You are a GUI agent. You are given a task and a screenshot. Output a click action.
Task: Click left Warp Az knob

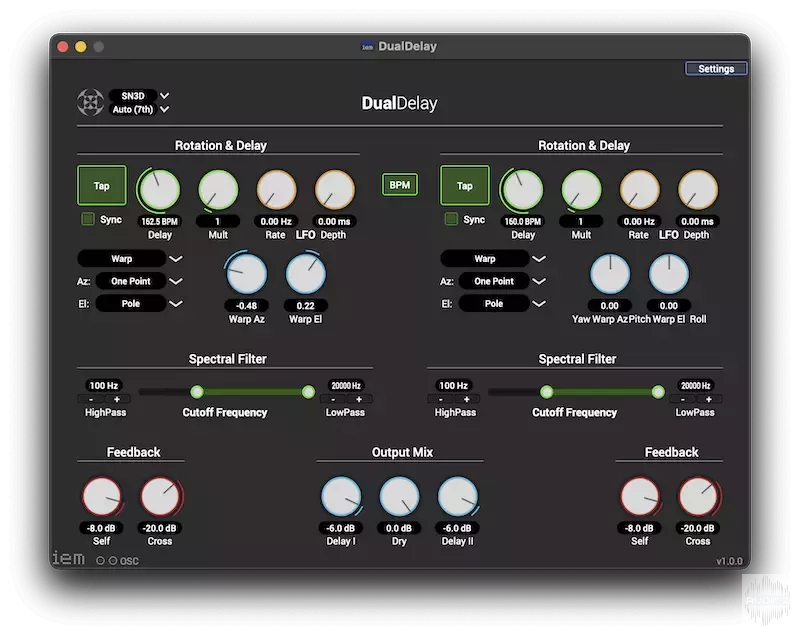click(246, 273)
